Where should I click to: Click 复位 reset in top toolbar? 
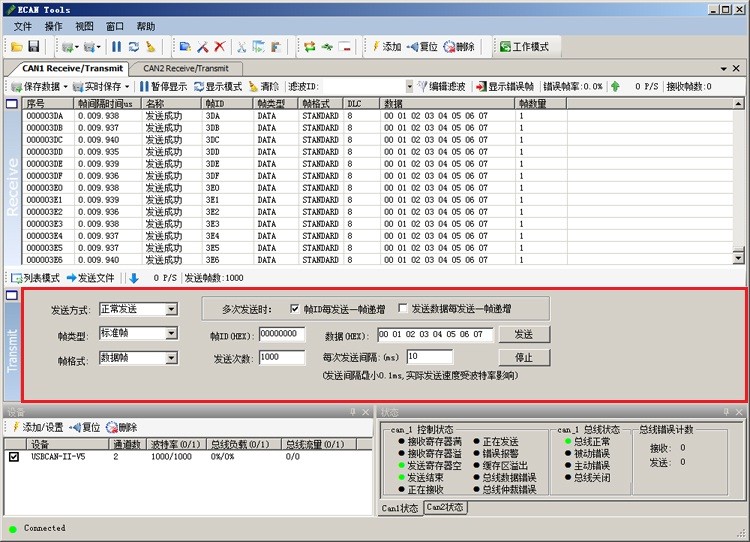point(422,46)
